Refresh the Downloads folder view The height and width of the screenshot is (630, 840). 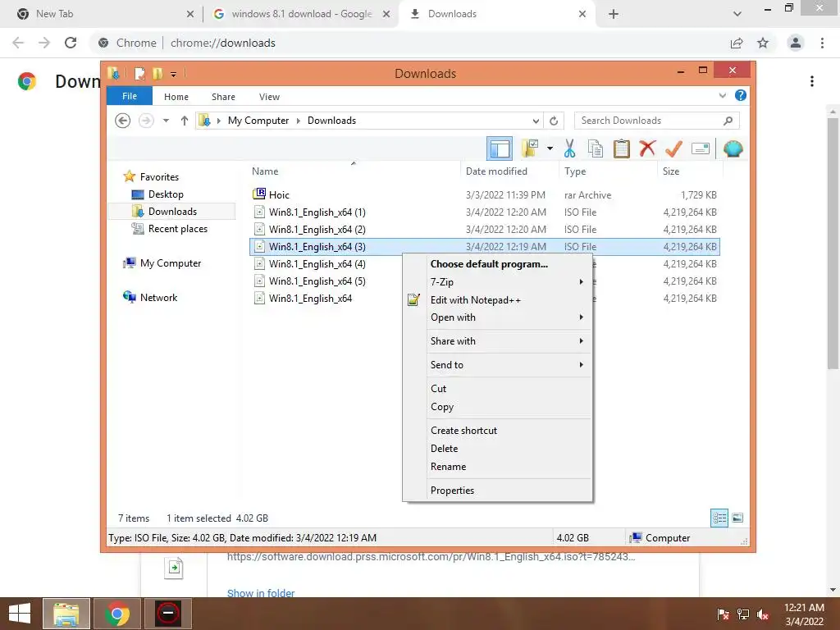click(x=554, y=121)
